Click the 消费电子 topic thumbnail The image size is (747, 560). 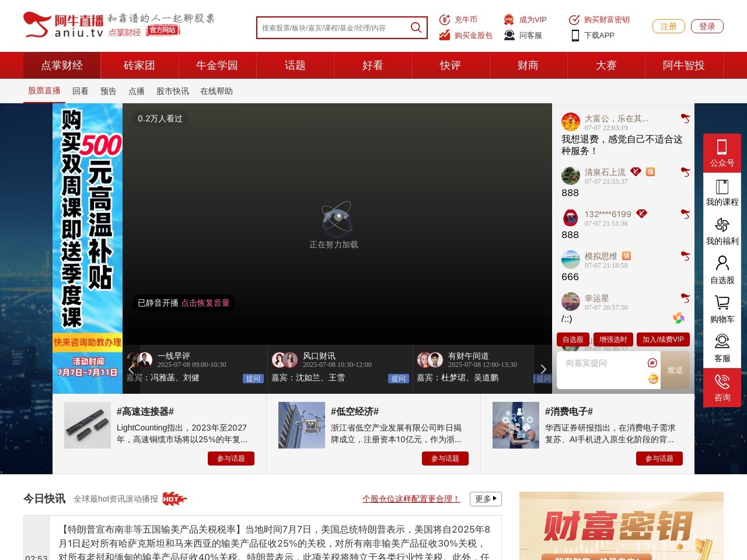point(516,425)
